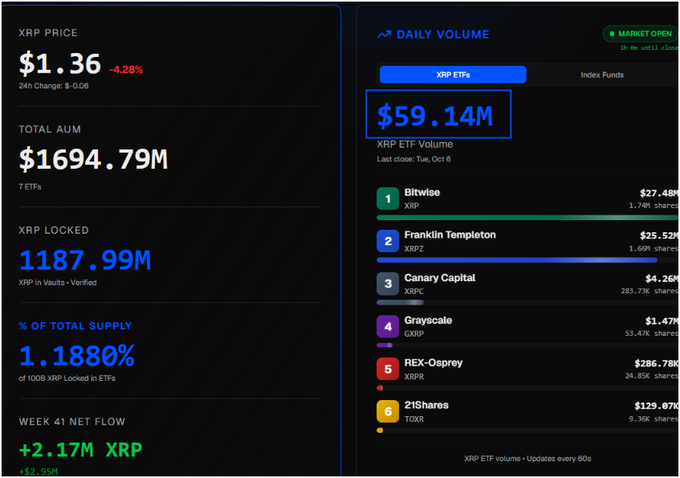Click the -4.28% price change
The image size is (680, 478).
coord(126,69)
